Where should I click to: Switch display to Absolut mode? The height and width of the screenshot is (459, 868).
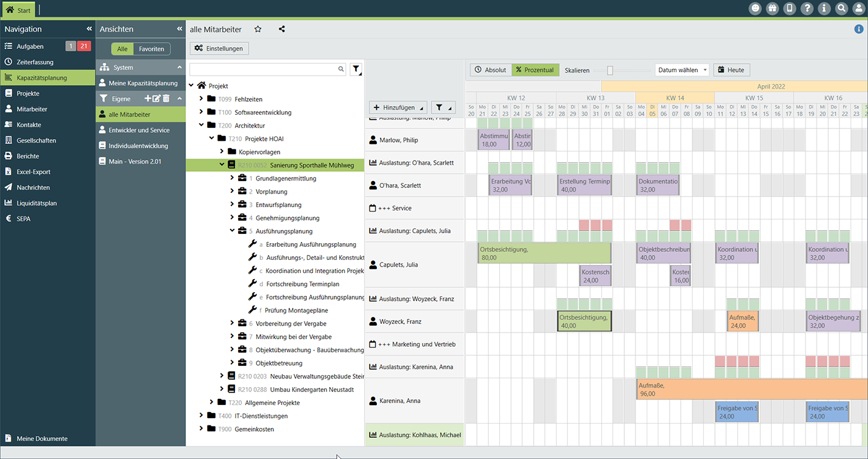[x=490, y=70]
